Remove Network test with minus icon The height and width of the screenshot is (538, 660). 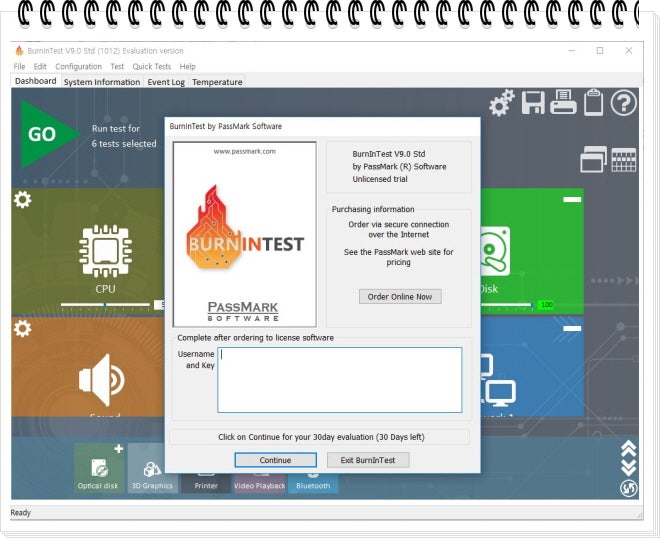(572, 328)
